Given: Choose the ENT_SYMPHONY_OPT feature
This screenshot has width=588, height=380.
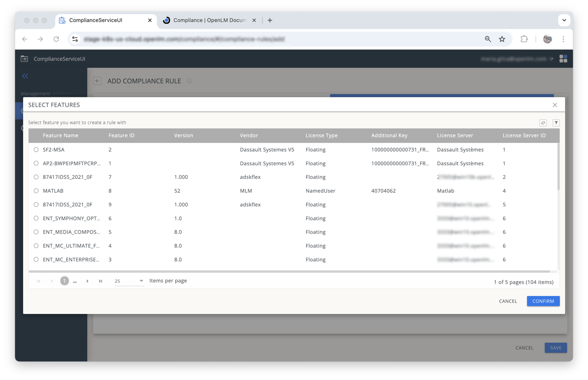Looking at the screenshot, I should click(x=36, y=218).
